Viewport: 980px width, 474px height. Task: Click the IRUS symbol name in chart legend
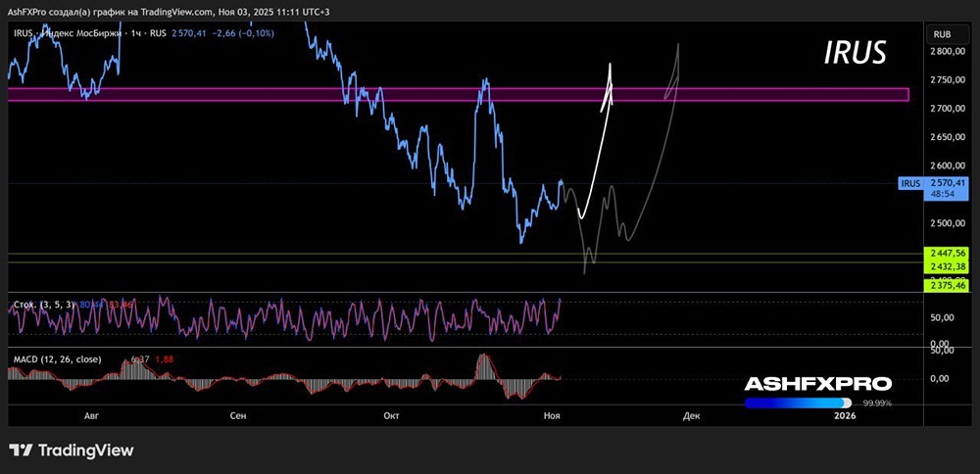pos(22,33)
